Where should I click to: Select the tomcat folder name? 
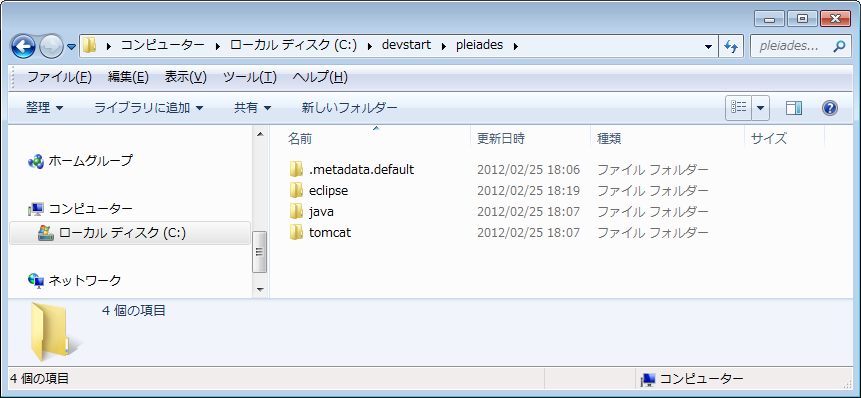[330, 232]
